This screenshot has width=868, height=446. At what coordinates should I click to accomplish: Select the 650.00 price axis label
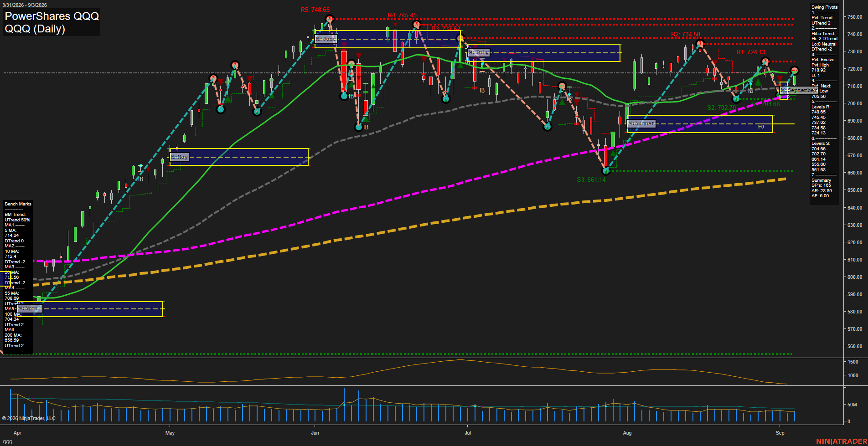855,190
